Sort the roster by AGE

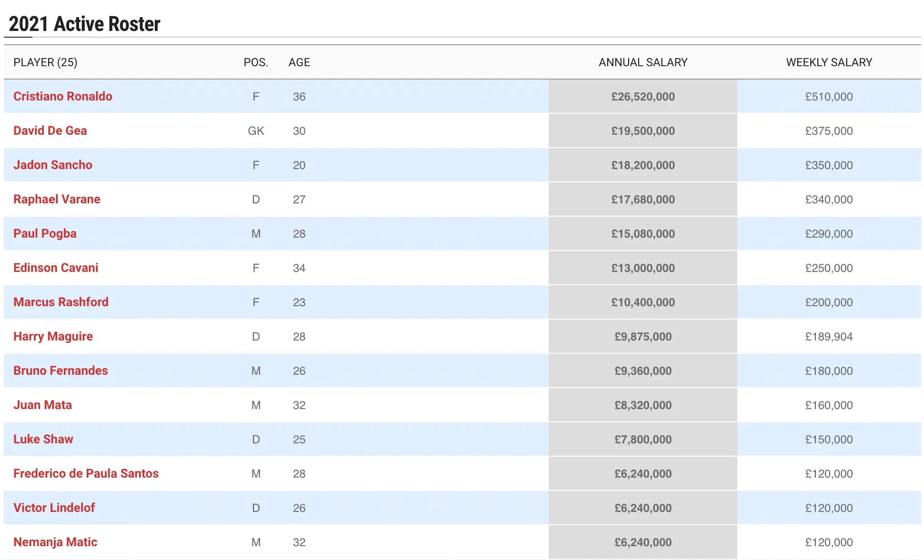tap(299, 62)
